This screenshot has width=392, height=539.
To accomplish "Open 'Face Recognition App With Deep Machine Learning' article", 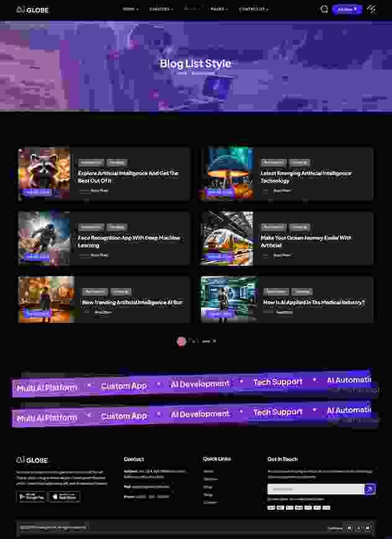I will pyautogui.click(x=129, y=242).
